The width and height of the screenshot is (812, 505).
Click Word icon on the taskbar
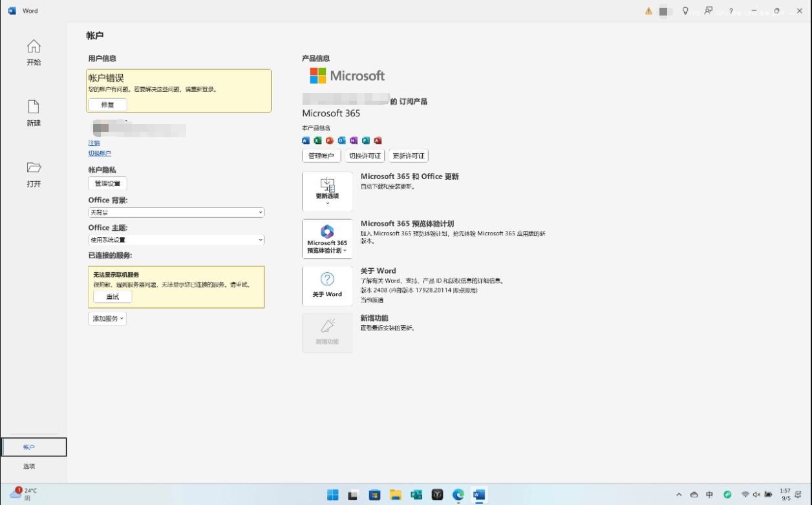[479, 495]
